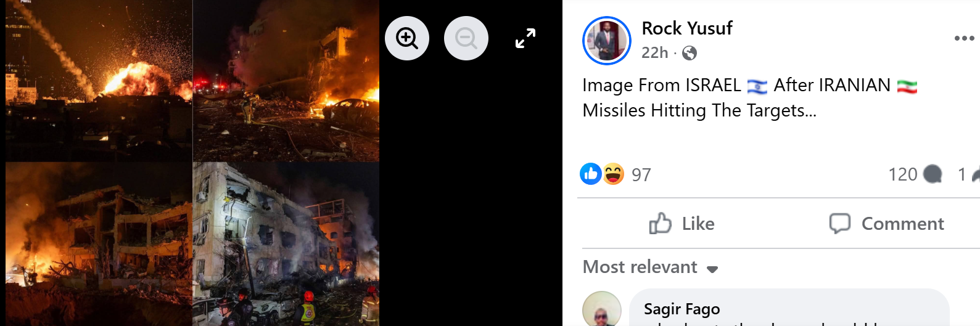Screen dimensions: 980x326
Task: Open Rock Yusuf's profile picture
Action: click(607, 41)
